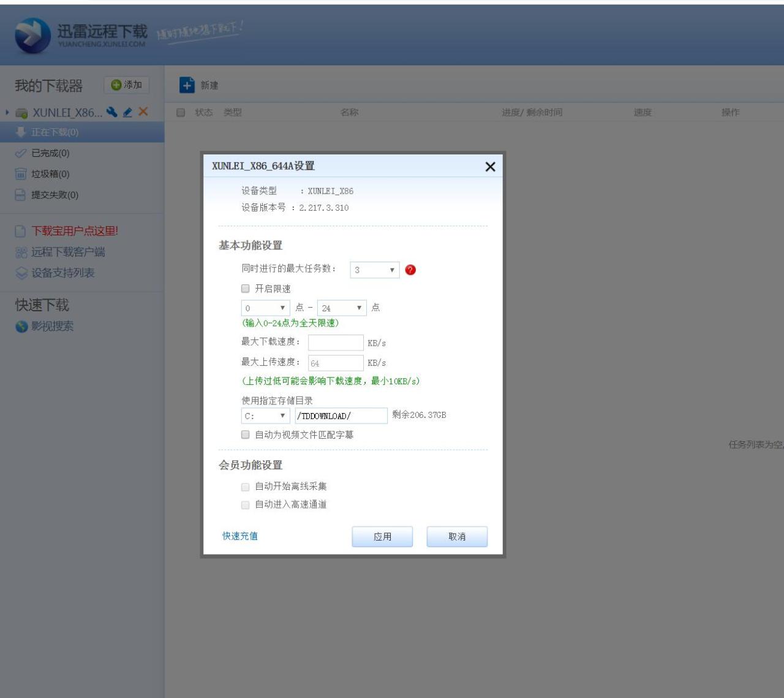The image size is (784, 698).
Task: Click the download arrow icon beside 正在下载(0)
Action: coord(21,132)
